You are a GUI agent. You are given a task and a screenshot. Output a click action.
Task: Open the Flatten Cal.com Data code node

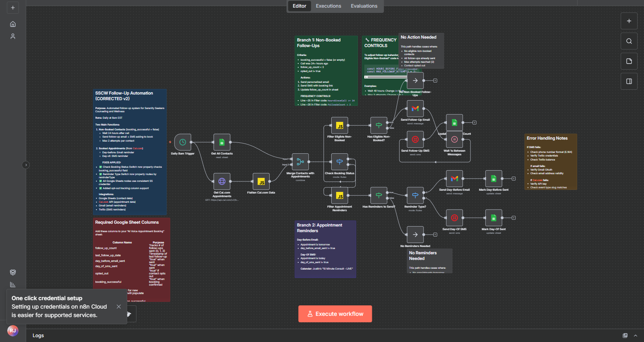pos(261,181)
